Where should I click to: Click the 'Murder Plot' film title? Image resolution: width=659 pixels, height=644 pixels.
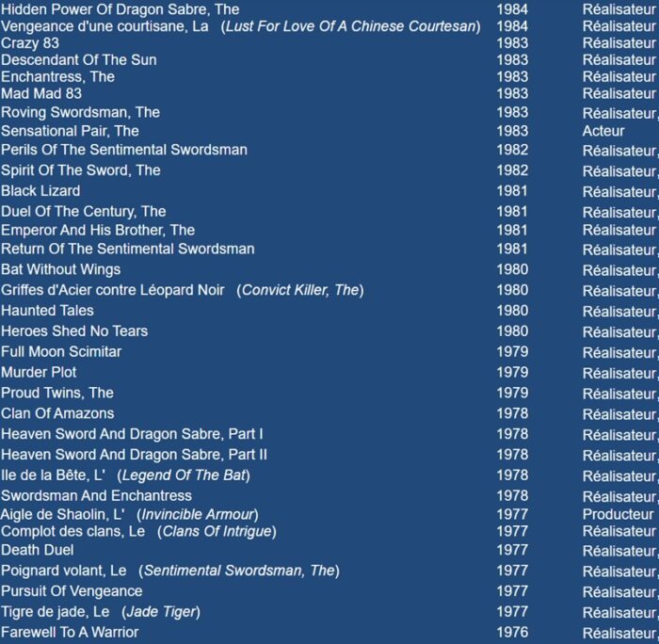(39, 373)
